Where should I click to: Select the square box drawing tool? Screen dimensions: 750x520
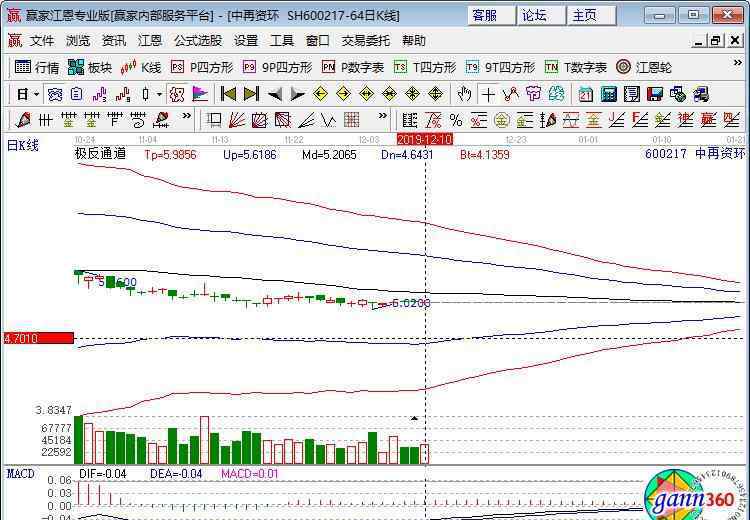click(x=213, y=120)
